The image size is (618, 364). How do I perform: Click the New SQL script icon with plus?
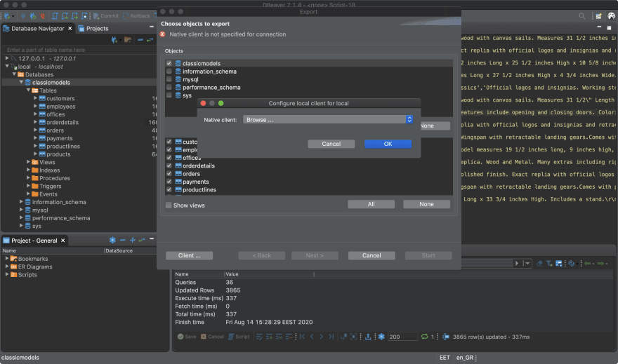click(74, 16)
